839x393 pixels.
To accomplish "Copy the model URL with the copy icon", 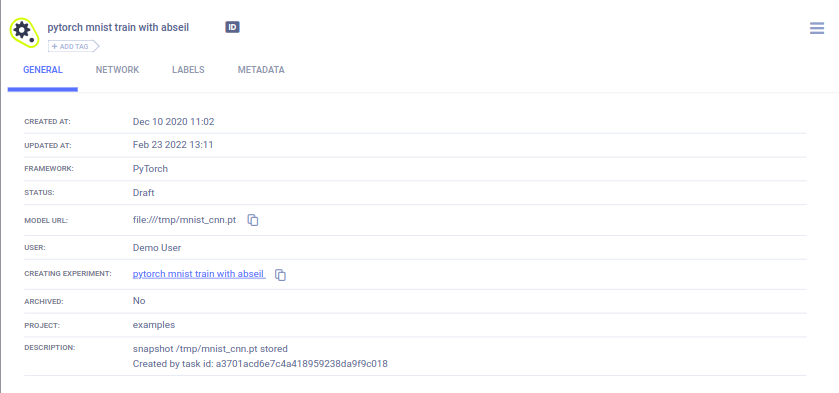I will 253,220.
